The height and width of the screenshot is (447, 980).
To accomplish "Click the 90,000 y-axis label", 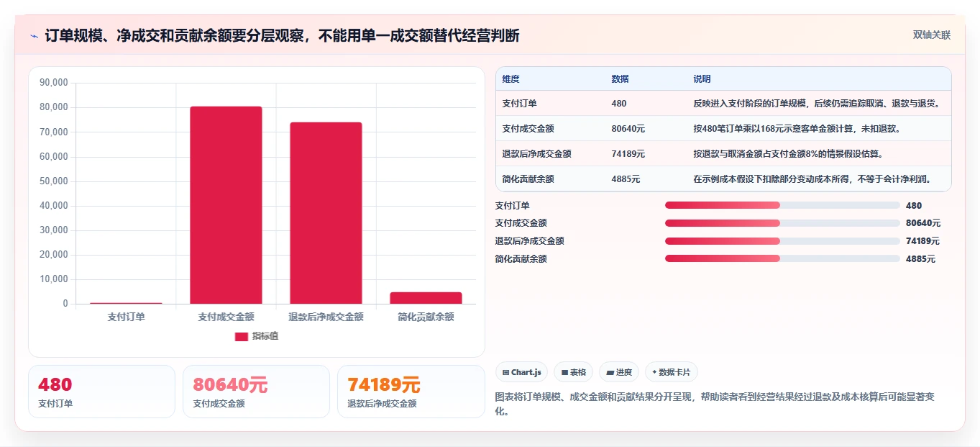I will pos(54,83).
